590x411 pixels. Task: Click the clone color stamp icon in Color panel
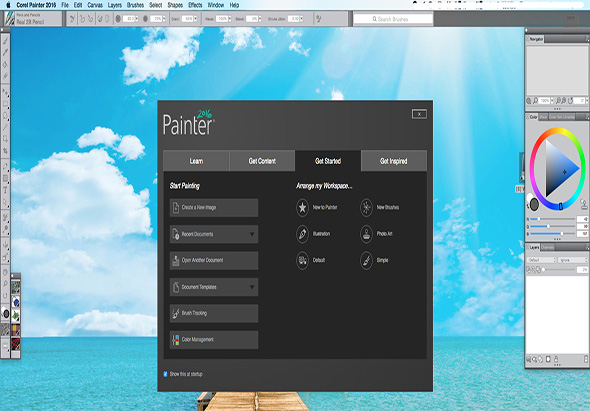coord(584,204)
